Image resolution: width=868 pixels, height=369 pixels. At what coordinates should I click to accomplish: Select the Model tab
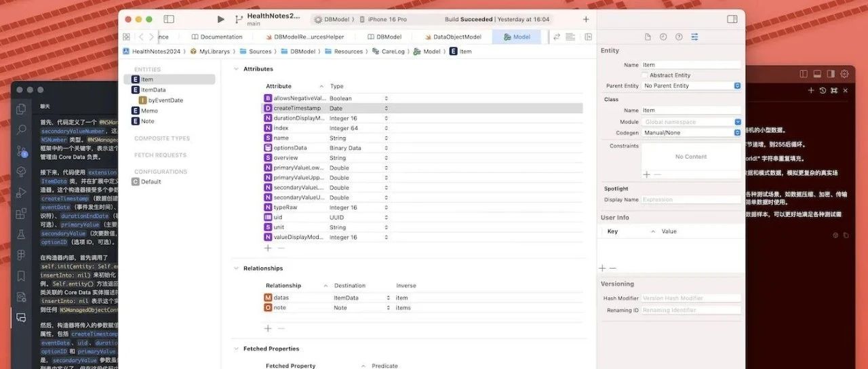517,37
